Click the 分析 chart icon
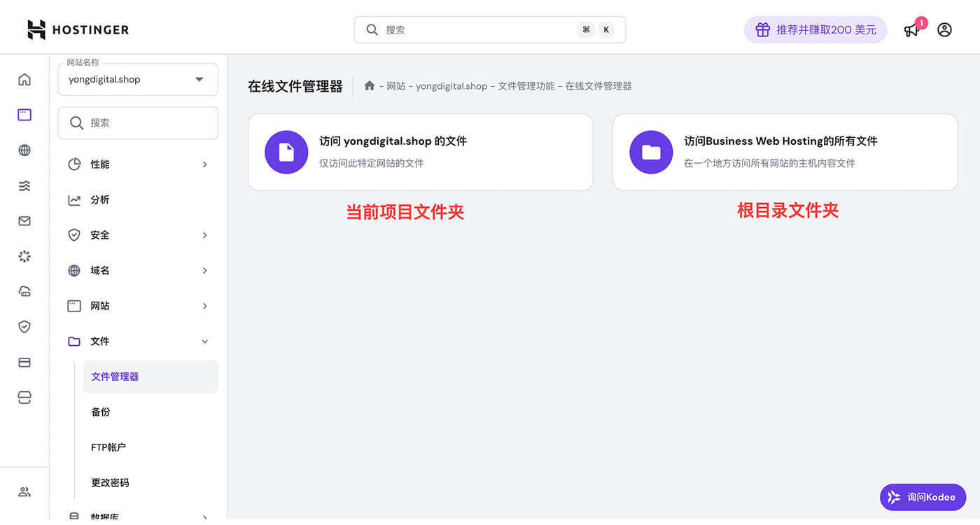The width and height of the screenshot is (980, 525). pyautogui.click(x=74, y=199)
